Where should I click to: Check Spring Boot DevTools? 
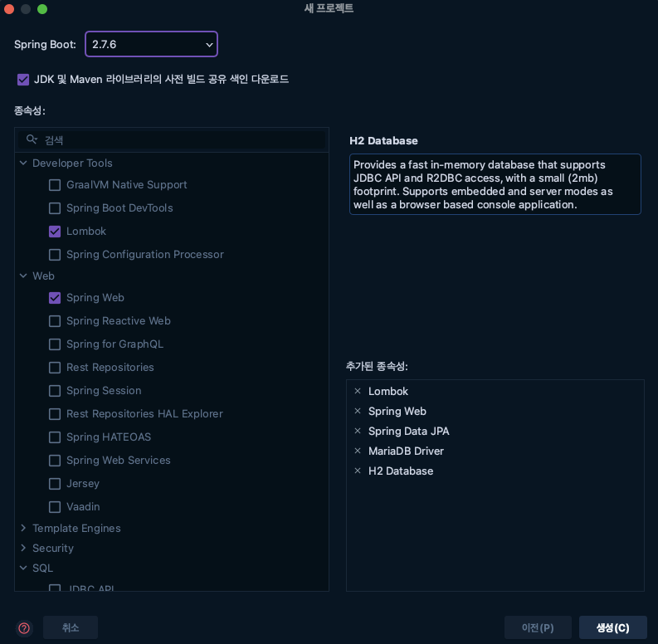55,208
